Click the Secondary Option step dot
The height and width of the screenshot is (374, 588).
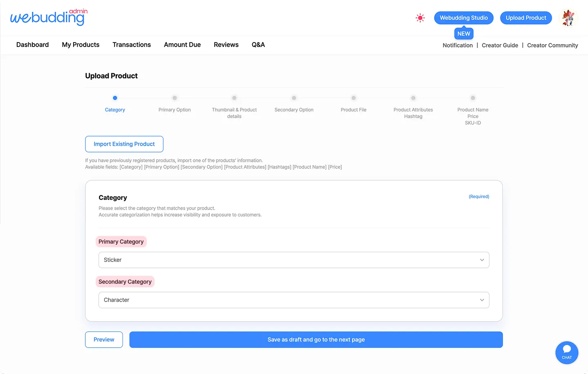(294, 98)
